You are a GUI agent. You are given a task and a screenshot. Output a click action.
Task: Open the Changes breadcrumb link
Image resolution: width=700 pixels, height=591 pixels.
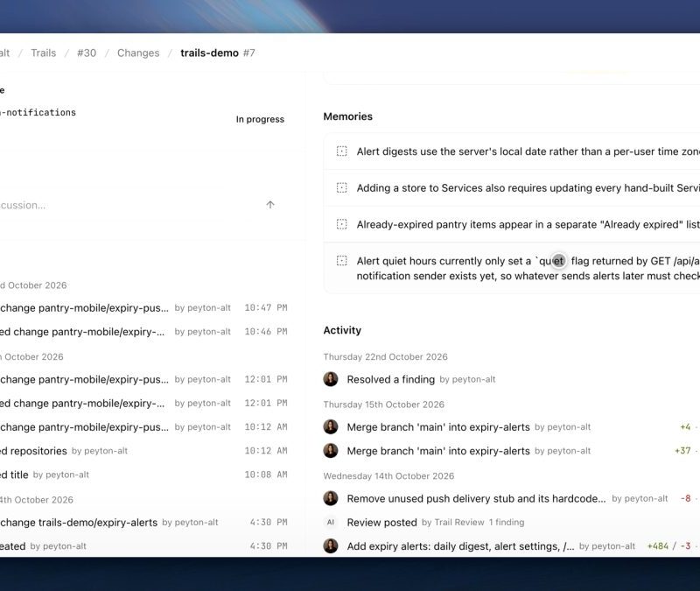[x=138, y=53]
